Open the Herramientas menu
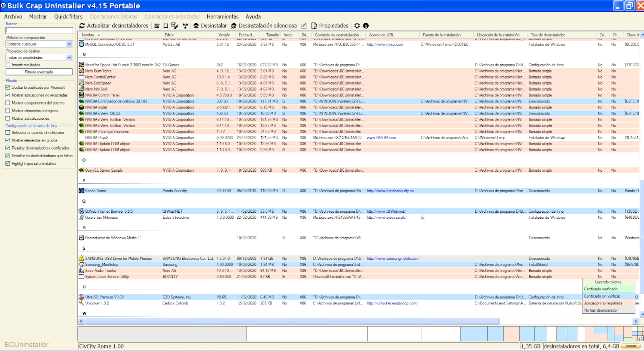 pyautogui.click(x=223, y=16)
